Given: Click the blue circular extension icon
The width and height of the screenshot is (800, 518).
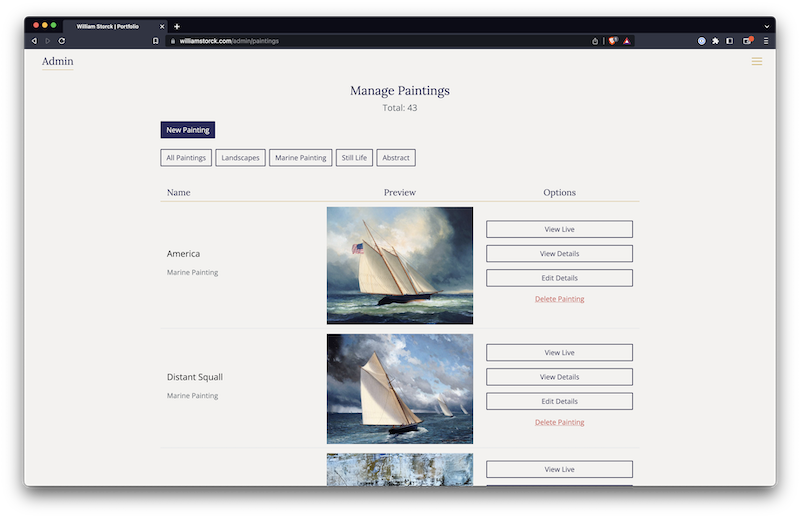Looking at the screenshot, I should [702, 41].
